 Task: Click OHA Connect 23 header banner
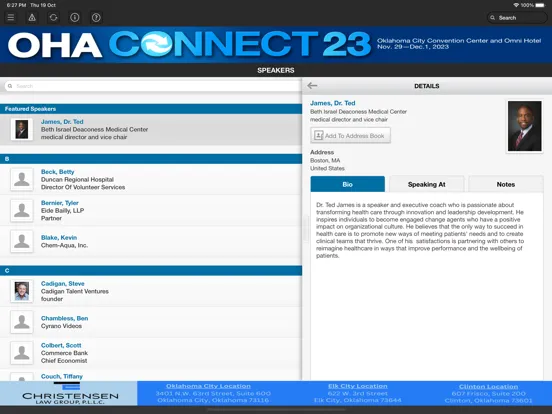pos(276,45)
